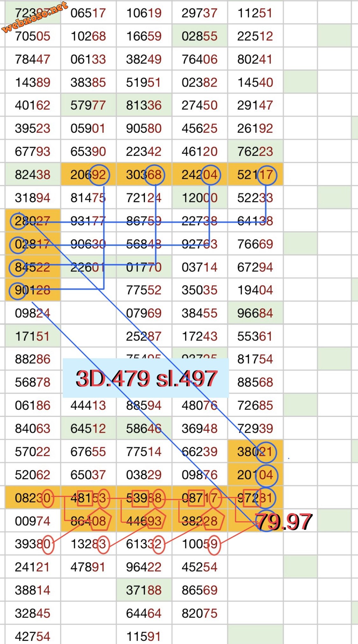Select cell 77552
This screenshot has width=358, height=644.
[144, 290]
